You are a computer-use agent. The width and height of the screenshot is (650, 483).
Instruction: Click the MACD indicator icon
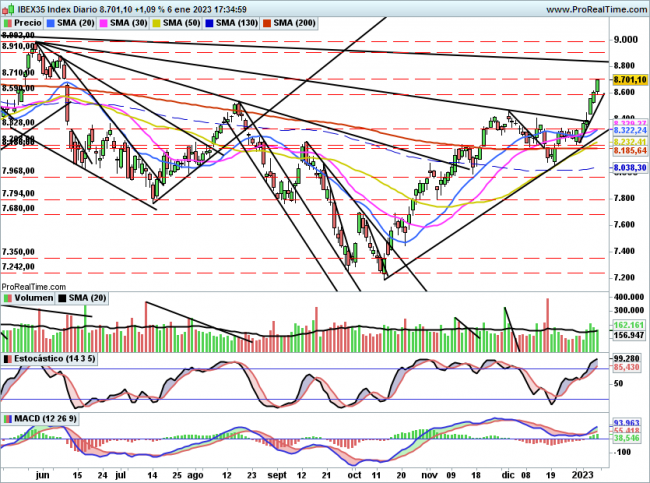[x=7, y=416]
